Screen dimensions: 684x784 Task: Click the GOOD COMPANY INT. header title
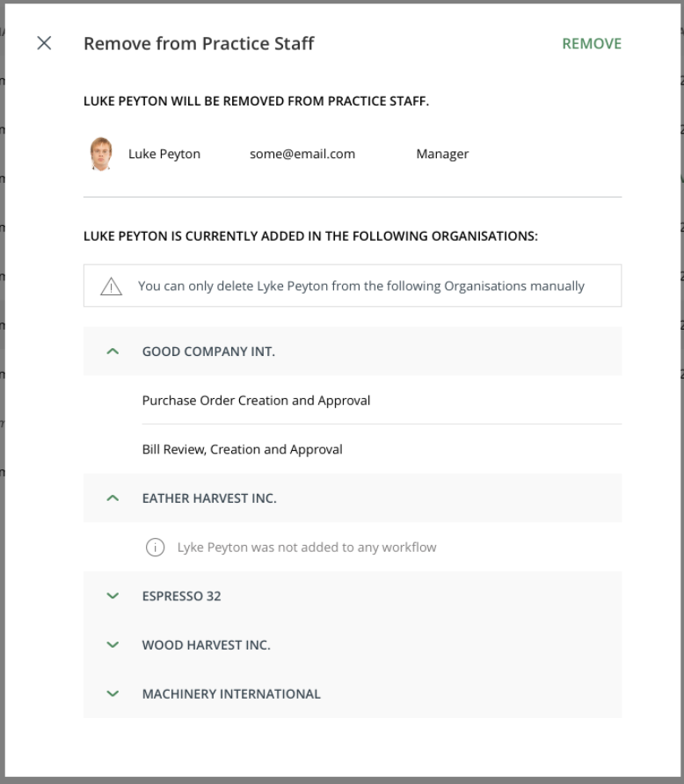pyautogui.click(x=208, y=352)
